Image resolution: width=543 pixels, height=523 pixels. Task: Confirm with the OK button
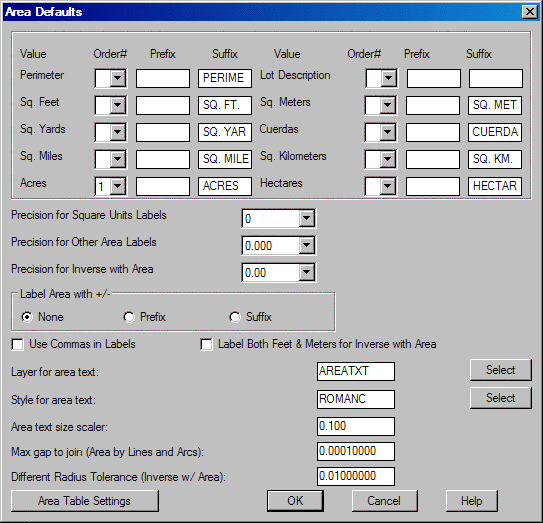tap(295, 501)
